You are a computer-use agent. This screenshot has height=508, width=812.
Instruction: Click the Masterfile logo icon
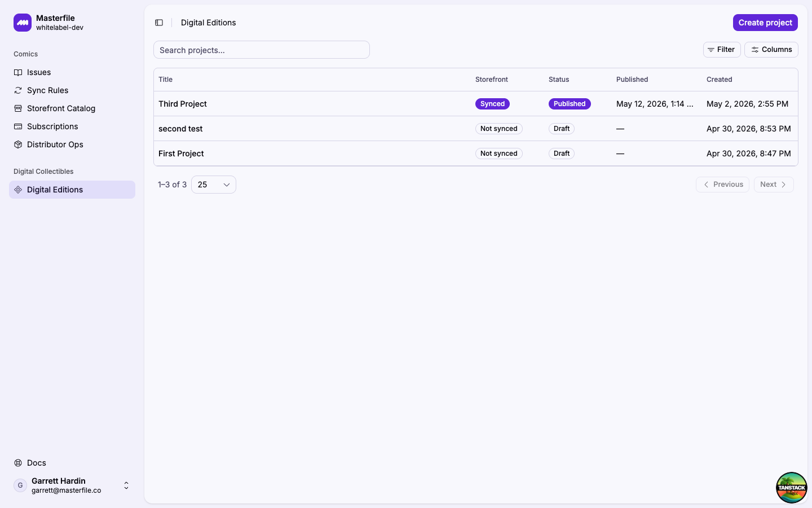(23, 23)
